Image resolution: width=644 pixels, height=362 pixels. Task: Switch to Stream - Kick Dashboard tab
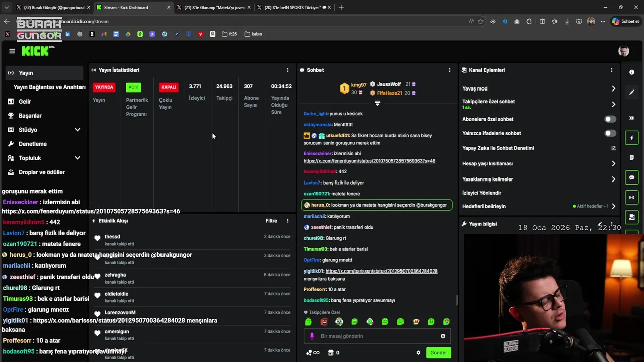(x=133, y=7)
